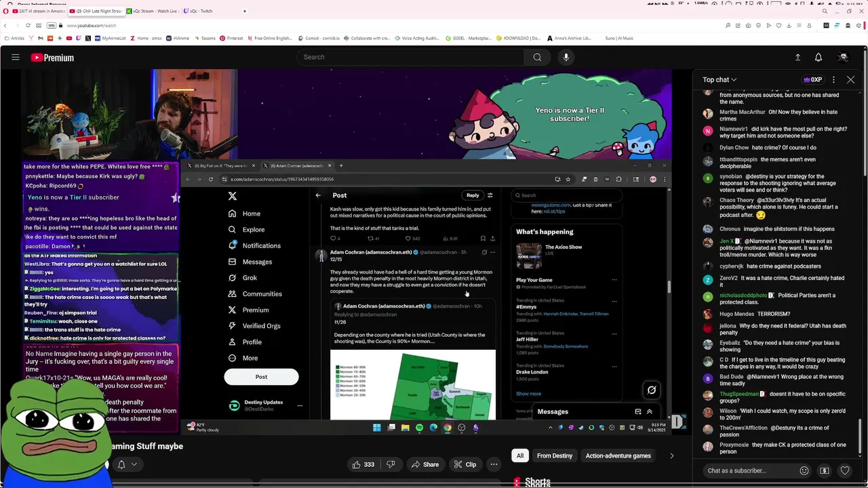Select Action-adventure games filter chip

(618, 455)
